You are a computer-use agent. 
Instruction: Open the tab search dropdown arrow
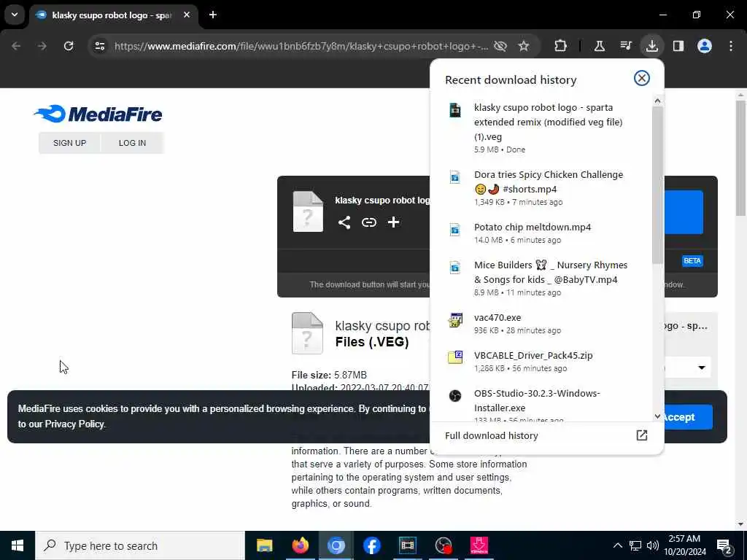(x=15, y=15)
